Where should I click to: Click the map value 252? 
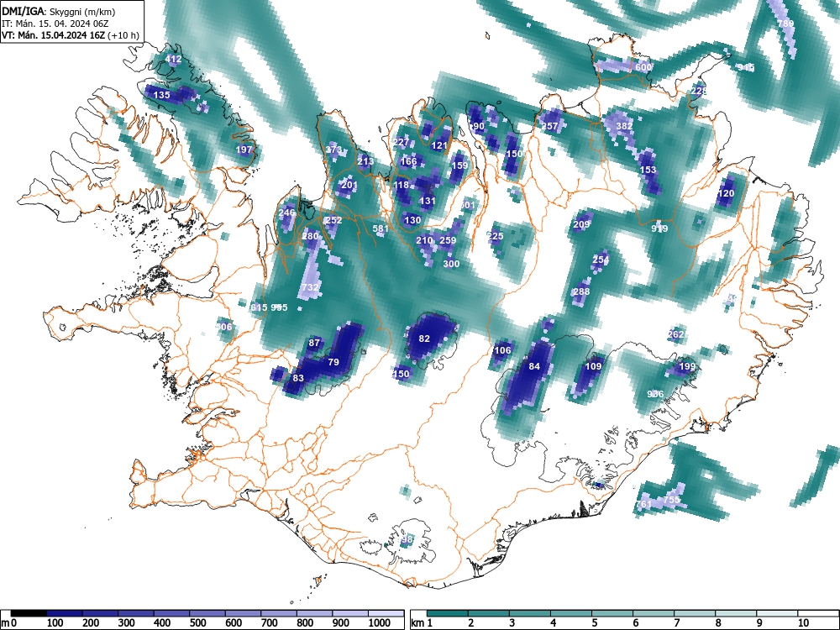click(x=333, y=220)
